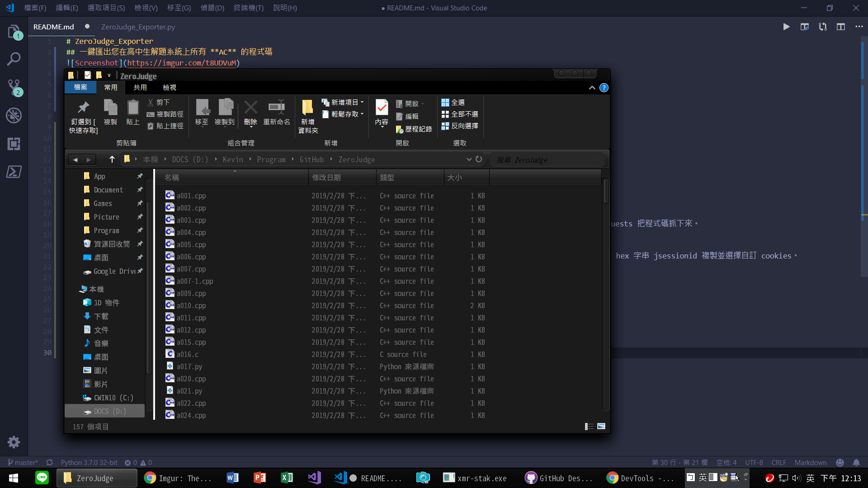
Task: Open the Extensions view in activity bar
Action: point(14,144)
